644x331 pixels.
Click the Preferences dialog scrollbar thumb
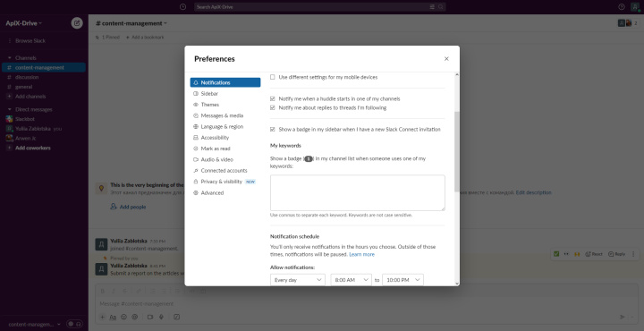point(457,151)
